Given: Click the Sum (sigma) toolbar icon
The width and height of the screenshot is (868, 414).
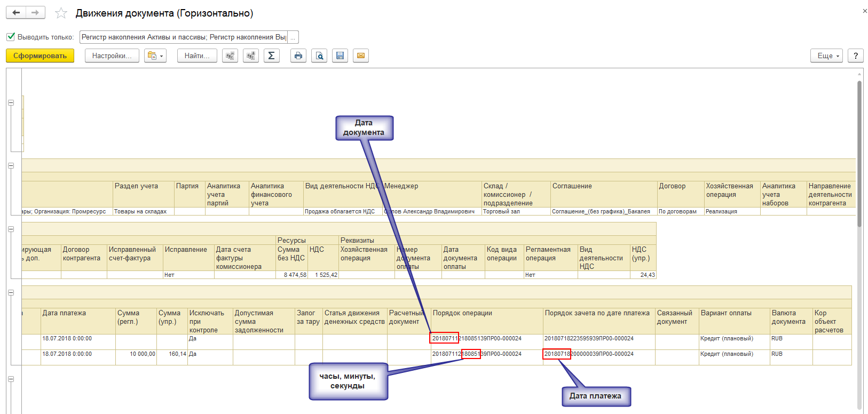Looking at the screenshot, I should click(271, 55).
